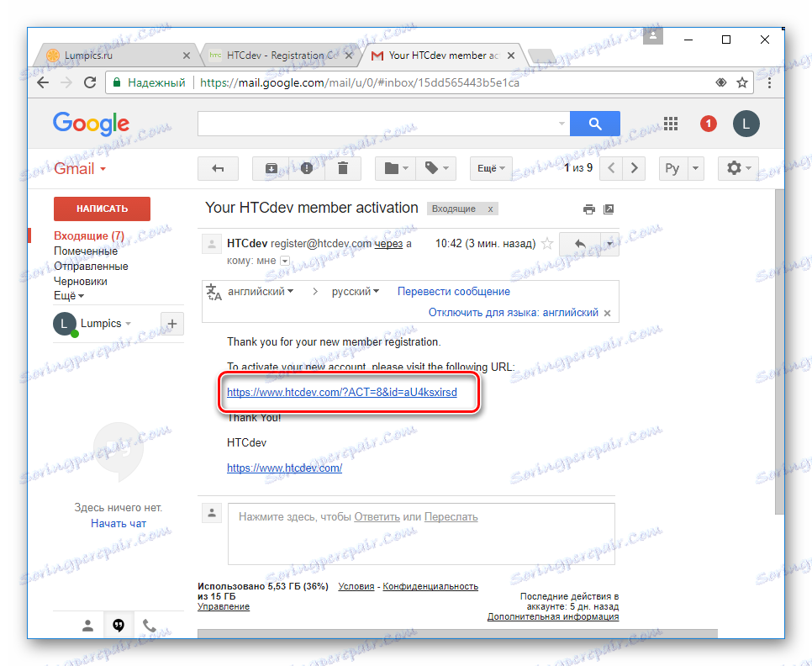Click the vertical scrollbar
The width and height of the screenshot is (812, 666).
coord(779,352)
